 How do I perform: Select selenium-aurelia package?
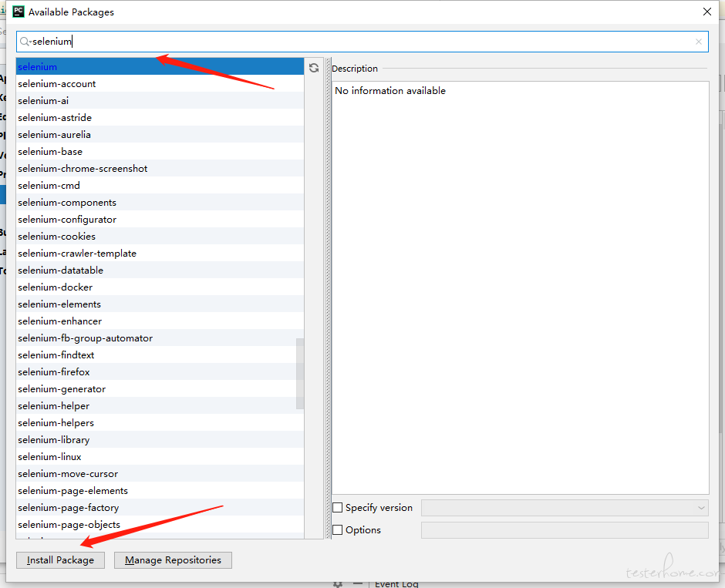(160, 134)
